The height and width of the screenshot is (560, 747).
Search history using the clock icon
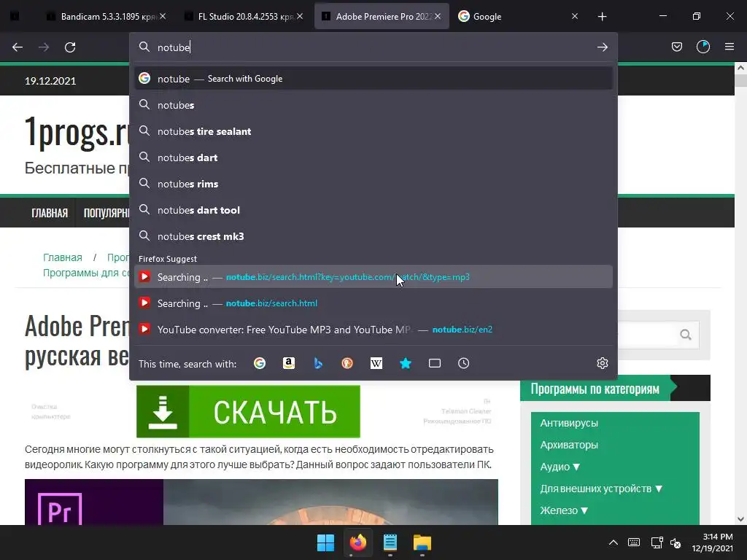coord(463,363)
